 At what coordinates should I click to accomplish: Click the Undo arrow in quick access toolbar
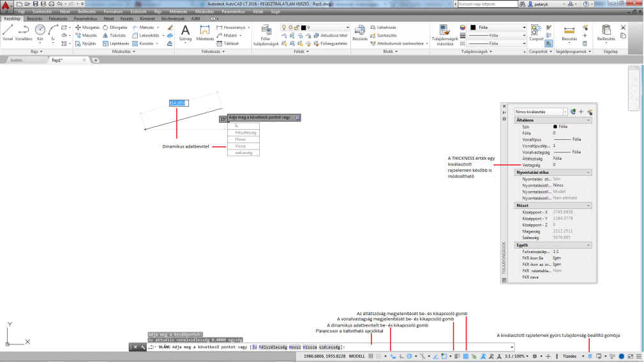pos(59,4)
